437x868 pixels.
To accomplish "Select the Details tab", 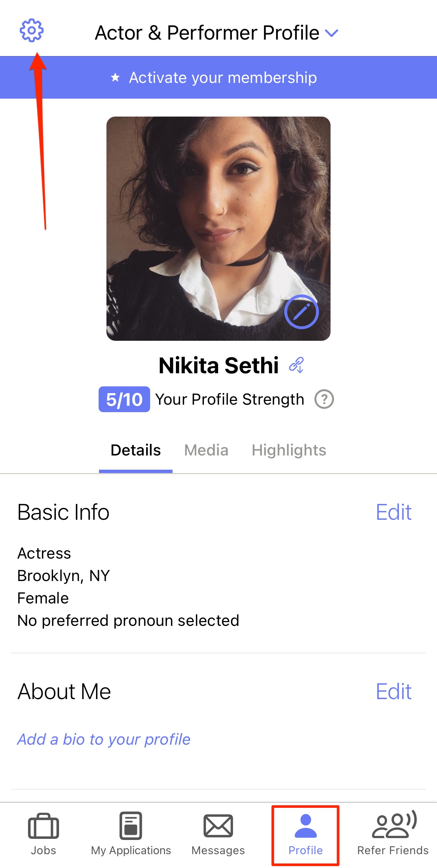I will (x=136, y=450).
